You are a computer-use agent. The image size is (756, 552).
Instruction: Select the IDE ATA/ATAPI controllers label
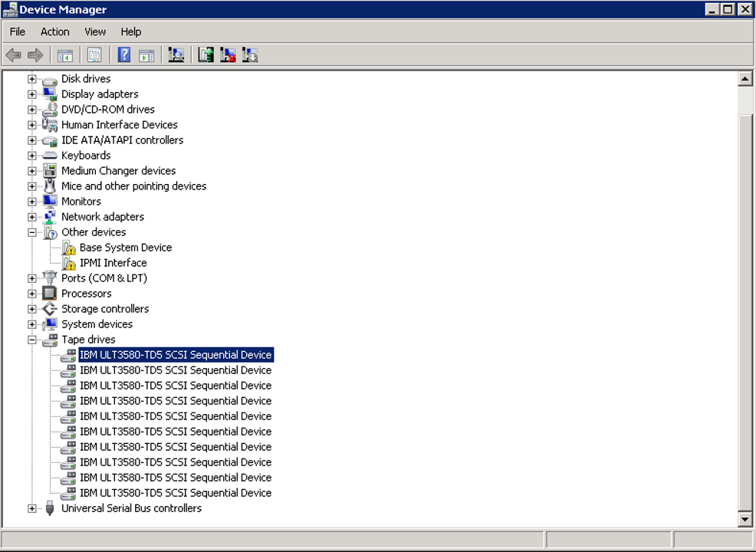(x=123, y=140)
